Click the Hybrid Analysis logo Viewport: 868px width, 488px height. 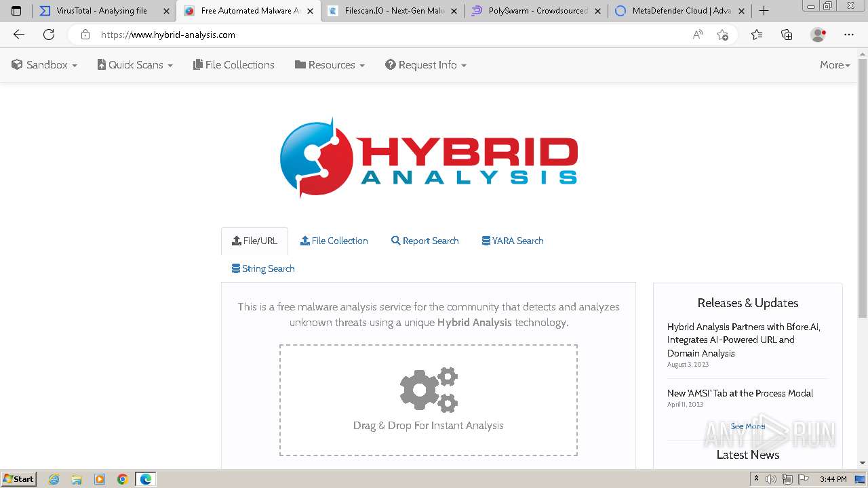click(429, 158)
